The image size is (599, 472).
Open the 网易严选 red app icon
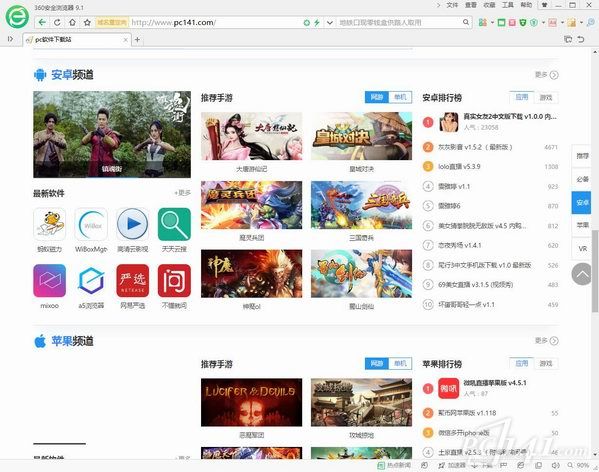coord(133,281)
